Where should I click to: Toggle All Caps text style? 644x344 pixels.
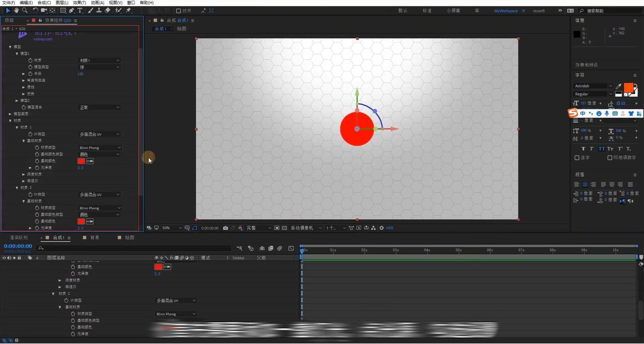[601, 149]
